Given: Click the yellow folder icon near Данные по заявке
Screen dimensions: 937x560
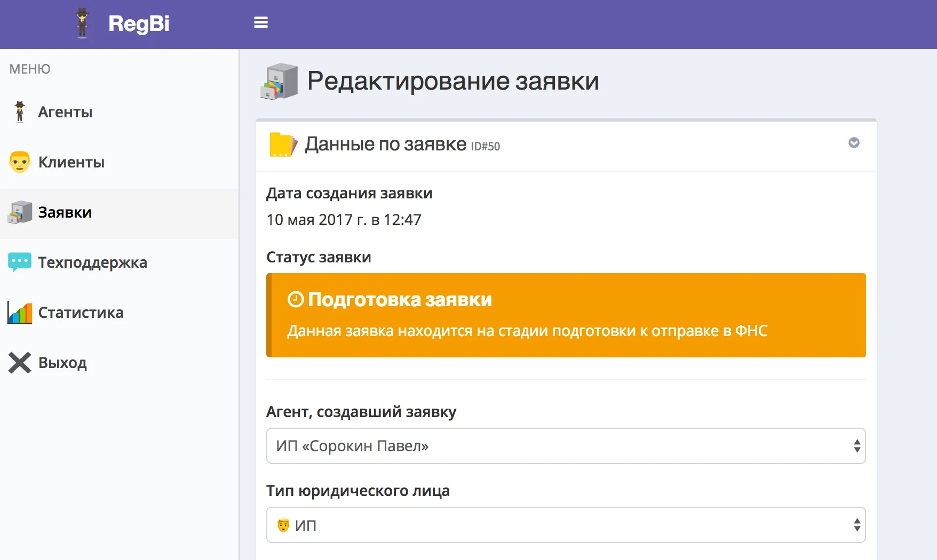Looking at the screenshot, I should [x=282, y=145].
